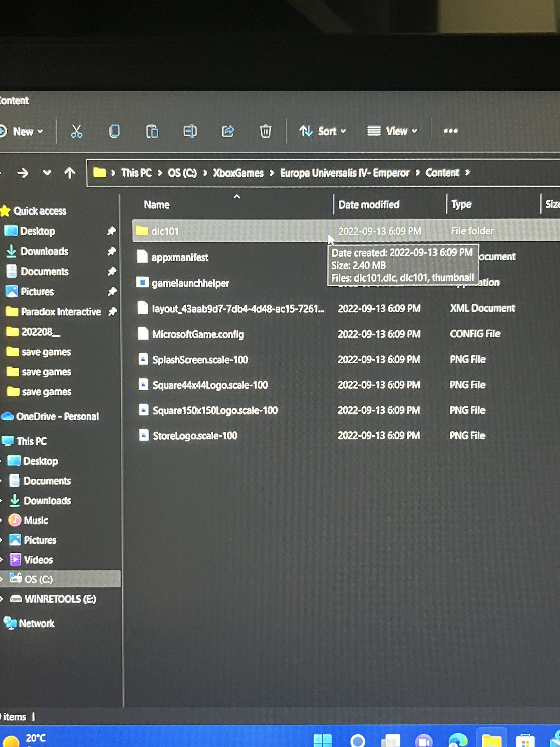Select MicrosoftGame.config file
This screenshot has height=747, width=560.
click(198, 334)
